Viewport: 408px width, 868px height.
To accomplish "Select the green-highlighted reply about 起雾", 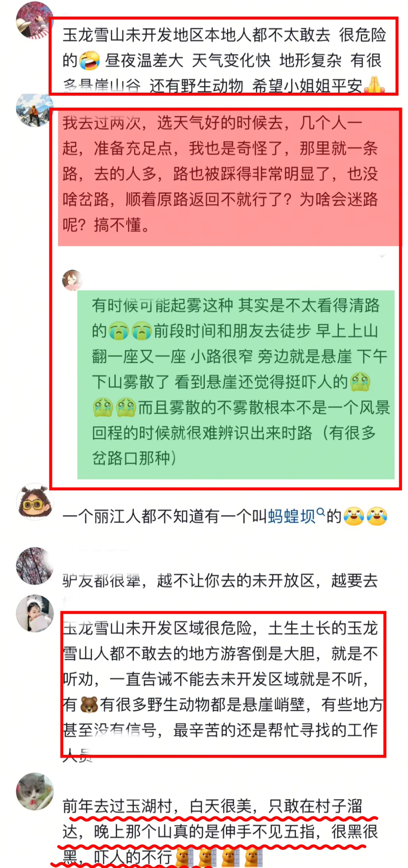I will click(x=236, y=385).
